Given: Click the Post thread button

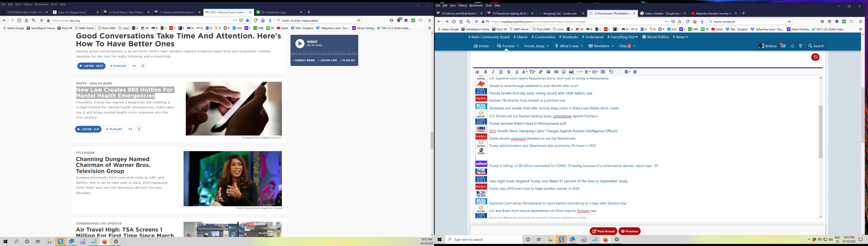Looking at the screenshot, I should click(603, 231).
